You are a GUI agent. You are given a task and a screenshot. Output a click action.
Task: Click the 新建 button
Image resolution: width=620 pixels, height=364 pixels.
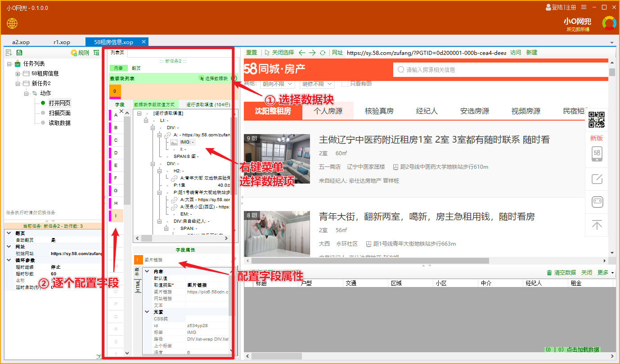point(532,53)
